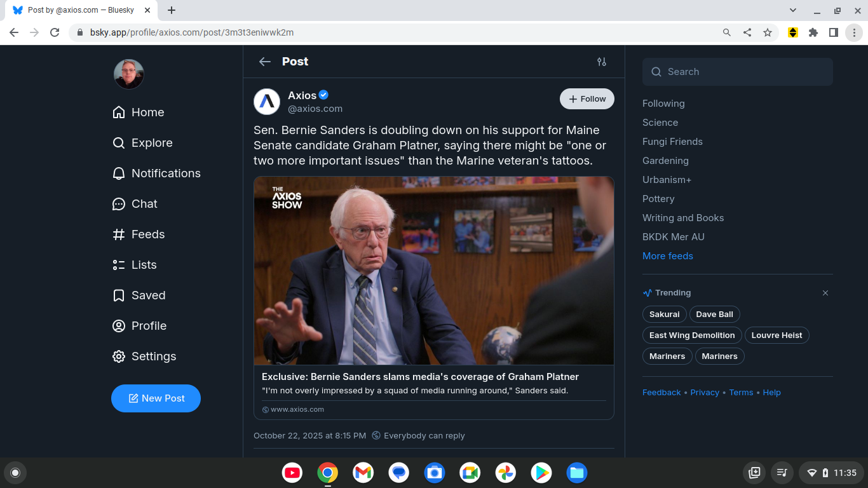The image size is (868, 488).
Task: Click your profile avatar photo
Action: click(x=129, y=74)
